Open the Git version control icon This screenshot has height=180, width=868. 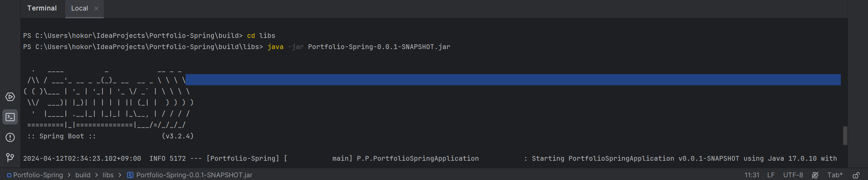(10, 157)
